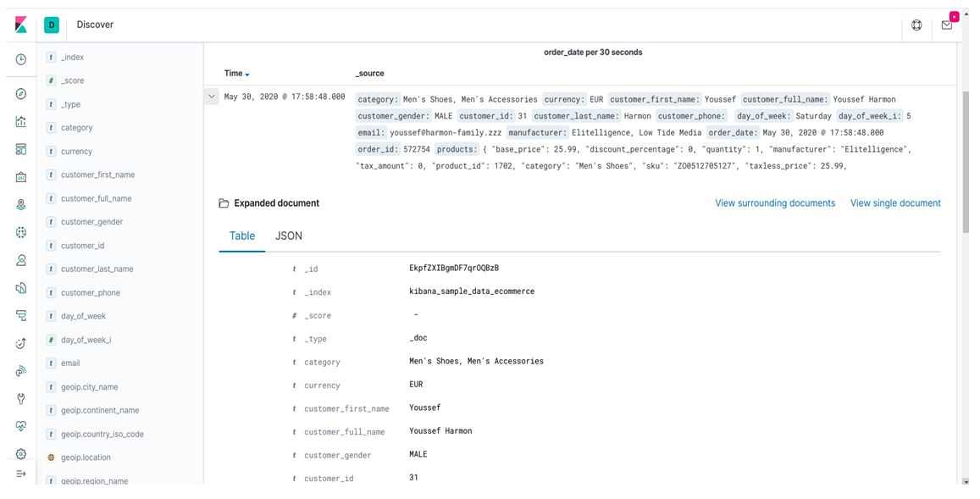Open Canvas from the side navigation
980x499 pixels.
click(20, 177)
